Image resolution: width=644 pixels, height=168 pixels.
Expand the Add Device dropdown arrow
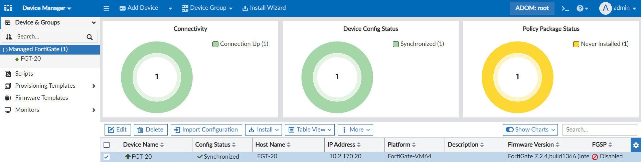click(170, 8)
